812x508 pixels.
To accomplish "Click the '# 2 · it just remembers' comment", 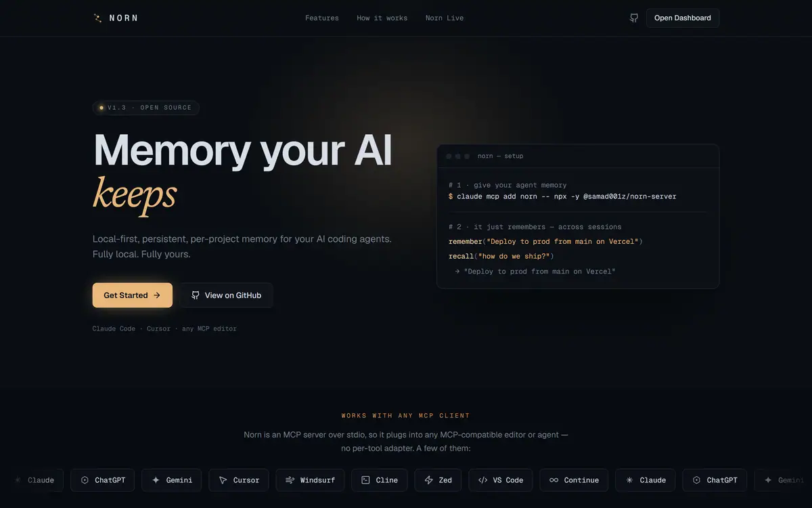I will point(535,227).
